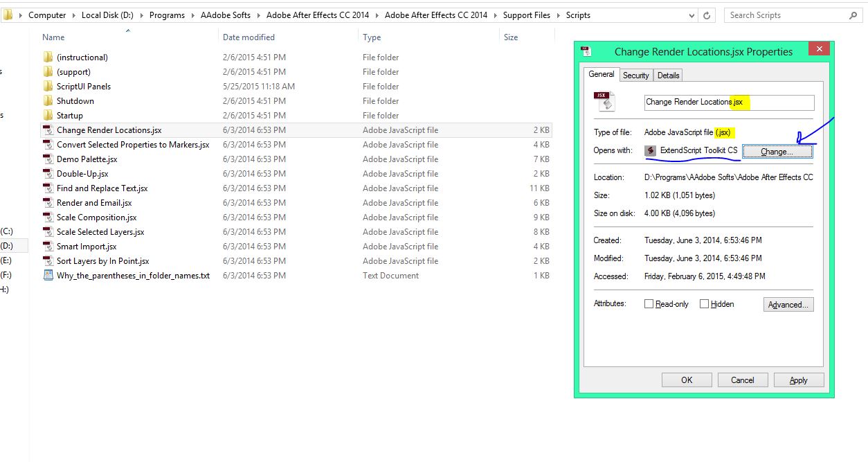Navigate to Computer in the breadcrumb
Viewport: 868px width, 462px height.
click(x=47, y=15)
